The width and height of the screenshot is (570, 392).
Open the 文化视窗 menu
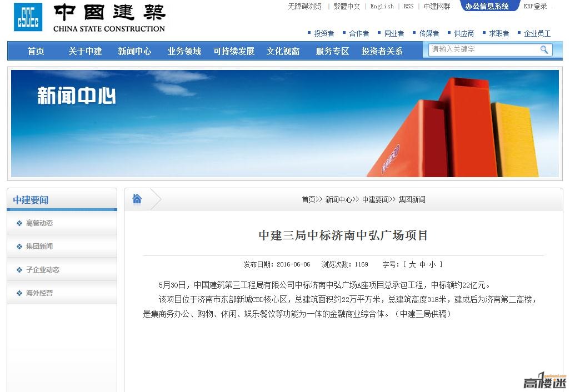coord(283,51)
